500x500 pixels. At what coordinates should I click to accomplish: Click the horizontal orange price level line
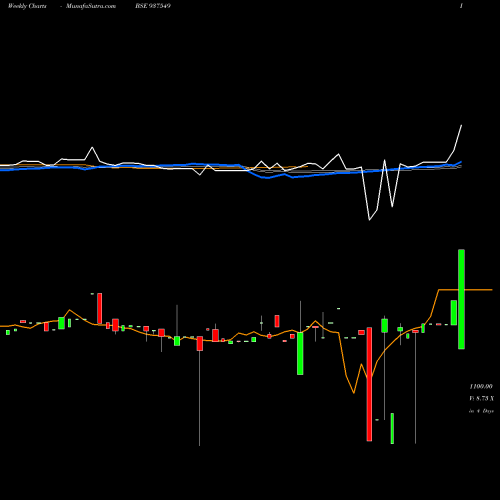pyautogui.click(x=465, y=290)
